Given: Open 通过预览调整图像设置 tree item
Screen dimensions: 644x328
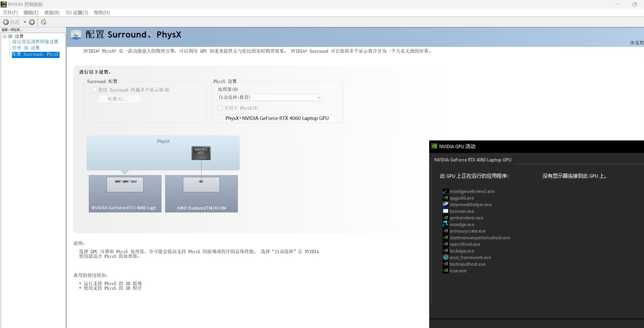Looking at the screenshot, I should tap(35, 42).
